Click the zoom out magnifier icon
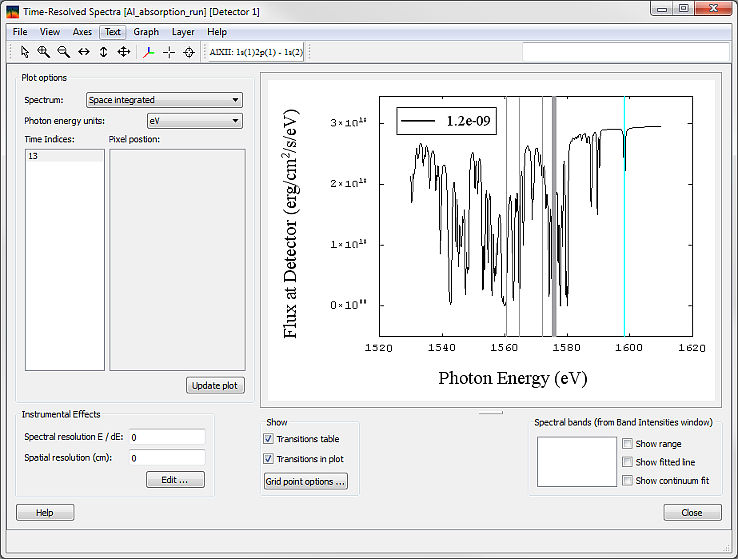Viewport: 738px width, 559px height. pos(64,52)
